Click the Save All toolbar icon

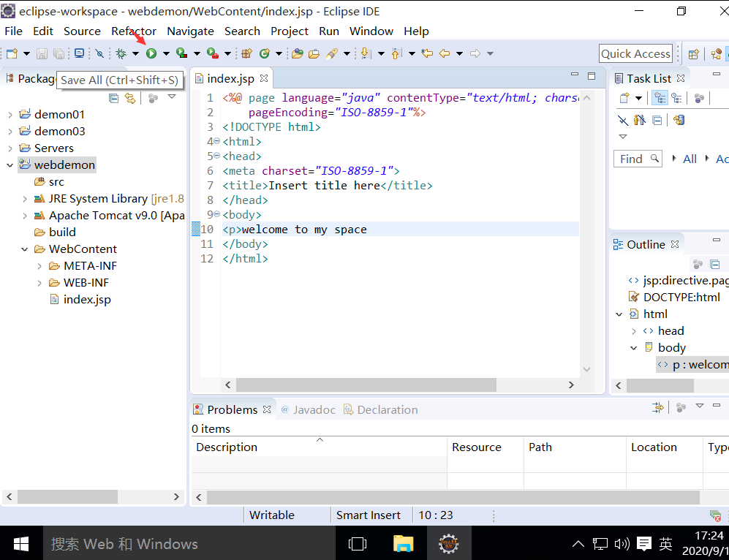coord(59,53)
